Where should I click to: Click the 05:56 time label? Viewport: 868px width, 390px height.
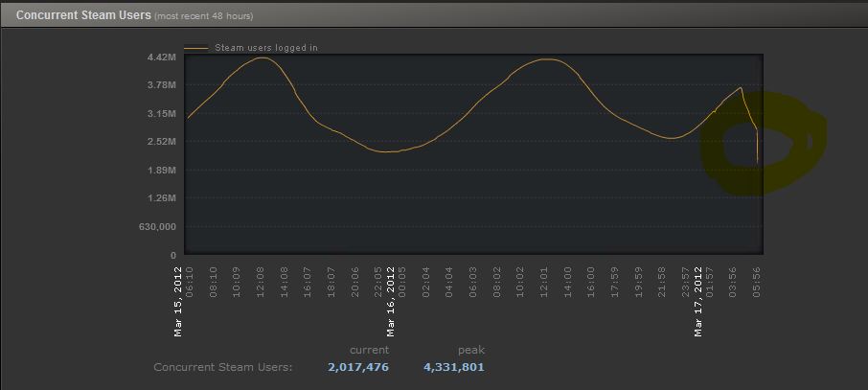click(757, 283)
